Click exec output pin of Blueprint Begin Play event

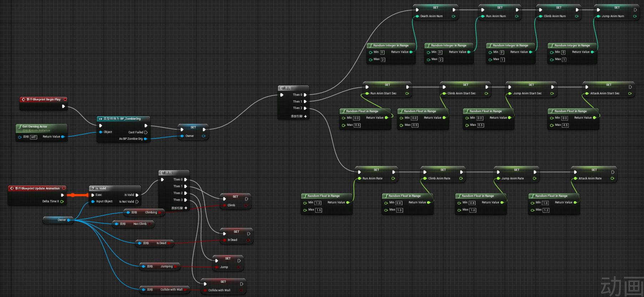click(x=64, y=106)
